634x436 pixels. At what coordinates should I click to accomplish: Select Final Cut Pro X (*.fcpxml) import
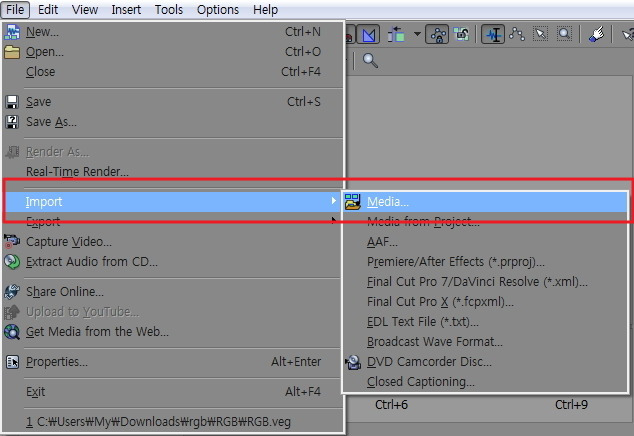[485, 302]
